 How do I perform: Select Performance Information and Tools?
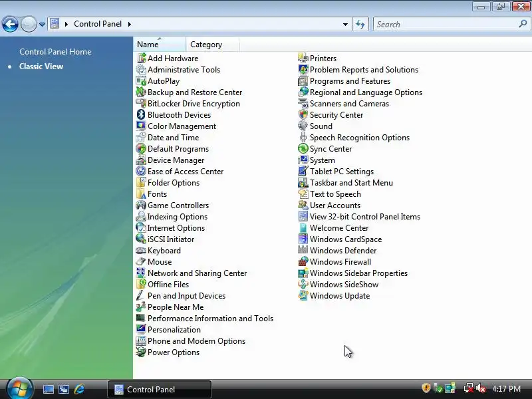(x=205, y=319)
